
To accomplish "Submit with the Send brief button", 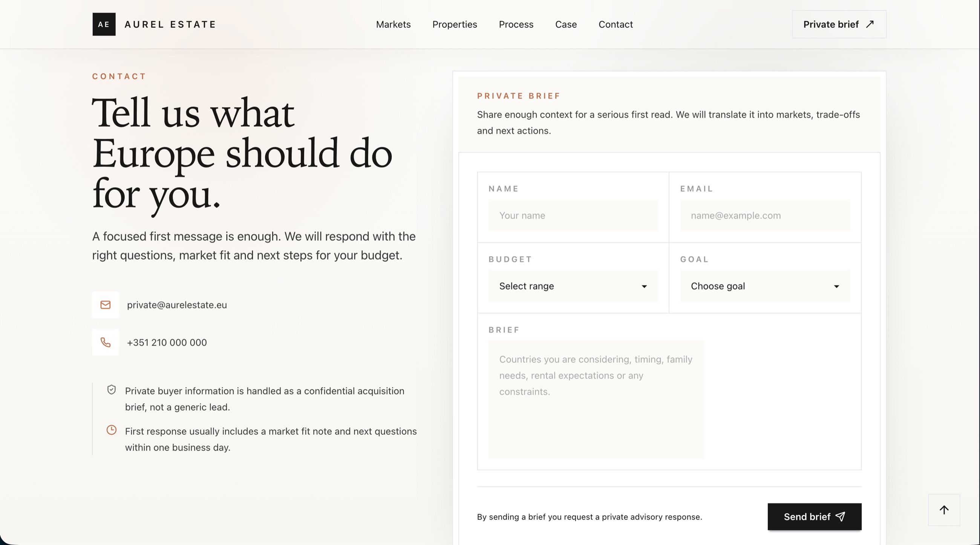I will (x=814, y=516).
